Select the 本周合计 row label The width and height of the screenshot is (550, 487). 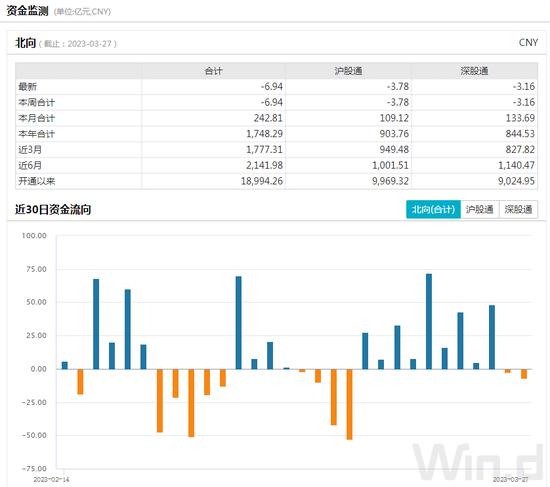click(x=36, y=102)
